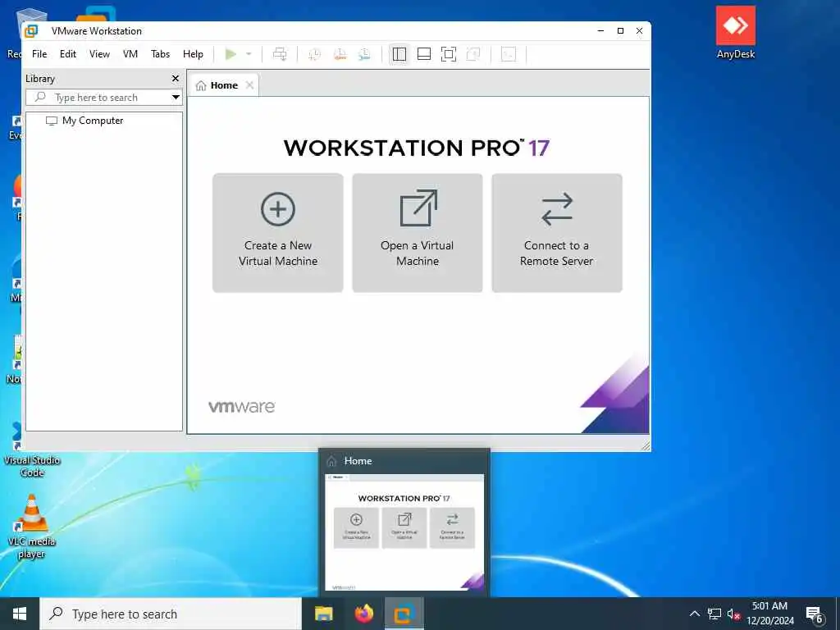Maximize the VMware Workstation window
Screen dimensions: 840x630
(x=620, y=31)
